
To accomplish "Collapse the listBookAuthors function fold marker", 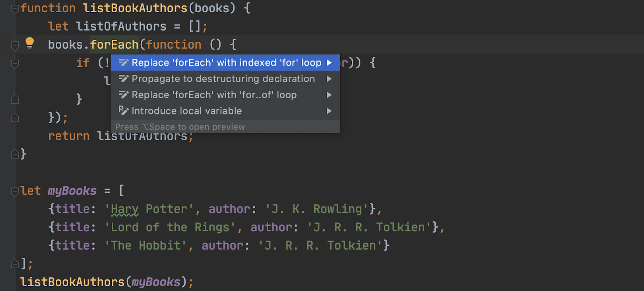I will (x=15, y=9).
